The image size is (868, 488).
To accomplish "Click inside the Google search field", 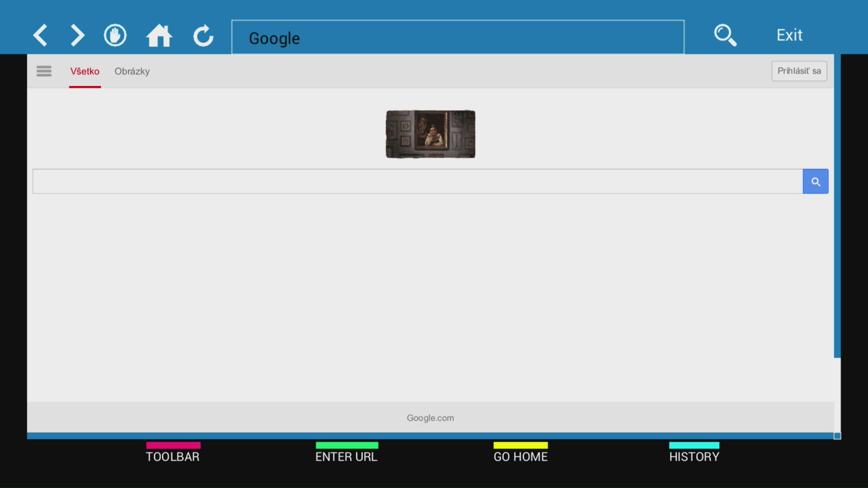I will coord(417,181).
